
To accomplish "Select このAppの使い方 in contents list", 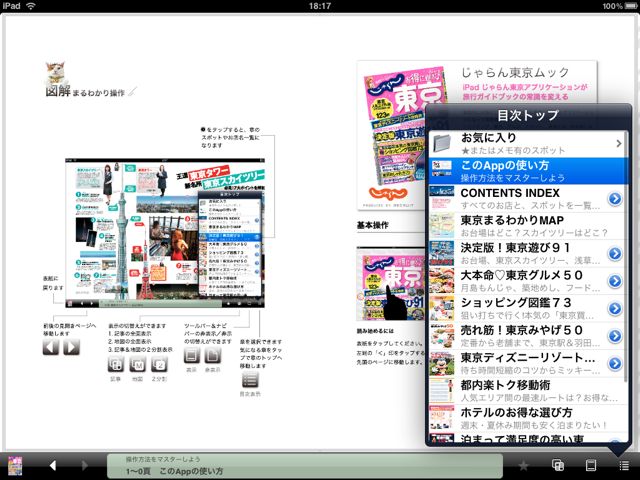I will click(x=527, y=171).
